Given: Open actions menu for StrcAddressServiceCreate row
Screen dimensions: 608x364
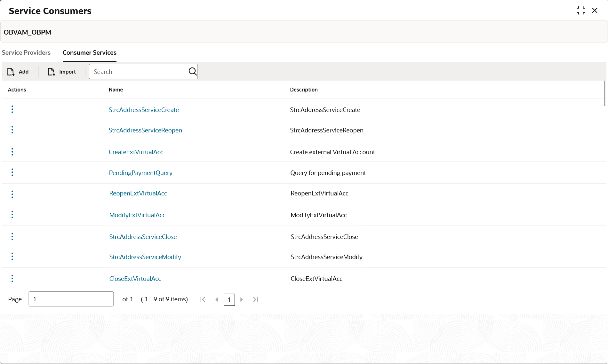Looking at the screenshot, I should pos(12,109).
